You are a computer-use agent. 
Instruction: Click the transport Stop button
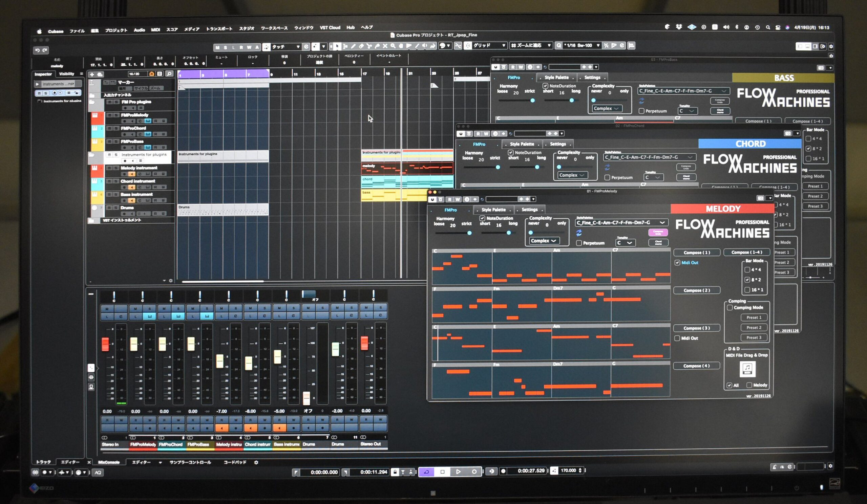[442, 472]
